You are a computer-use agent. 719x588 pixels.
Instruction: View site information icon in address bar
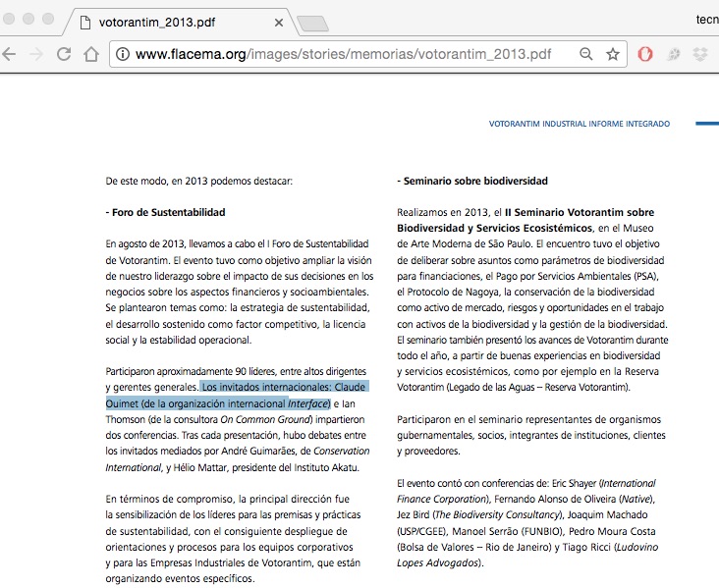pyautogui.click(x=123, y=54)
